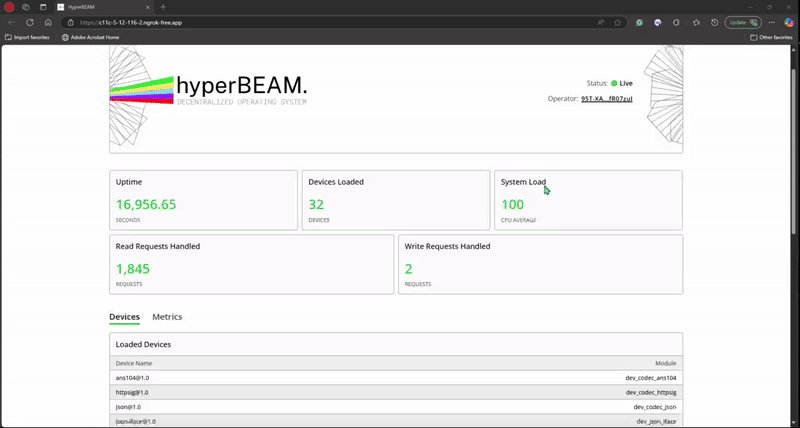
Task: Go to the browser home page
Action: (x=48, y=22)
